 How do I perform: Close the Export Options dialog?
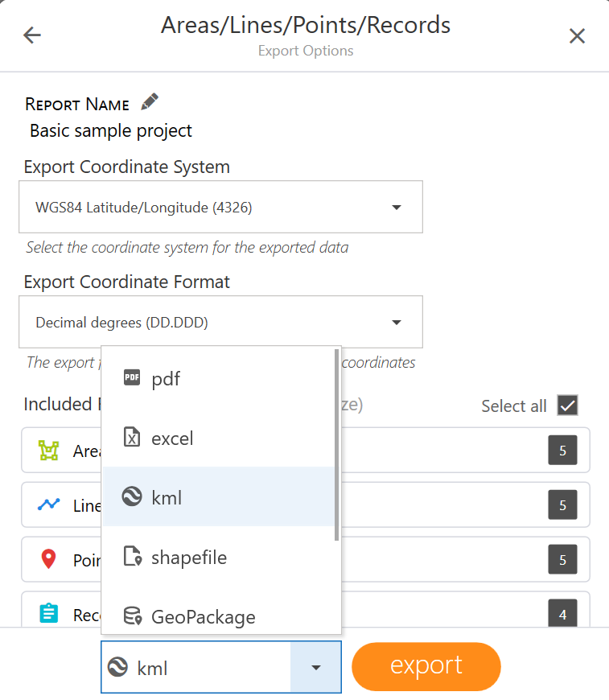point(577,35)
